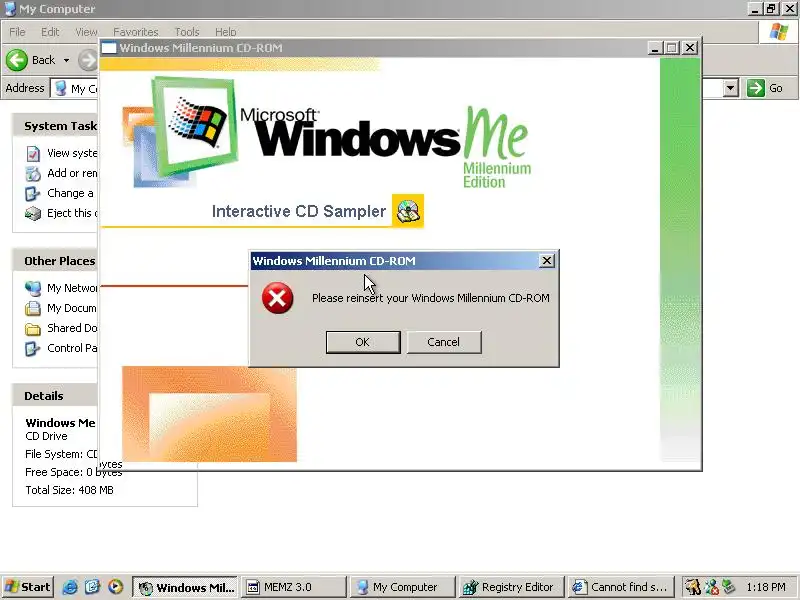The height and width of the screenshot is (600, 800).
Task: Click the Forward arrow in My Computer
Action: coord(88,60)
